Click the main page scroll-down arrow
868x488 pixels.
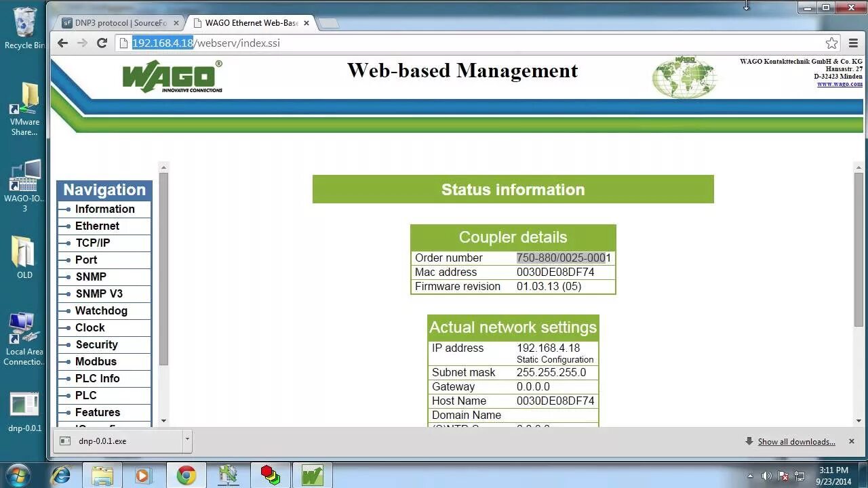tap(859, 421)
